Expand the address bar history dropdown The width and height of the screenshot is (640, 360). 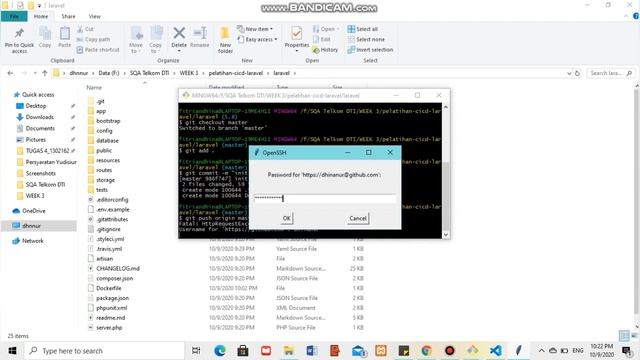(569, 73)
